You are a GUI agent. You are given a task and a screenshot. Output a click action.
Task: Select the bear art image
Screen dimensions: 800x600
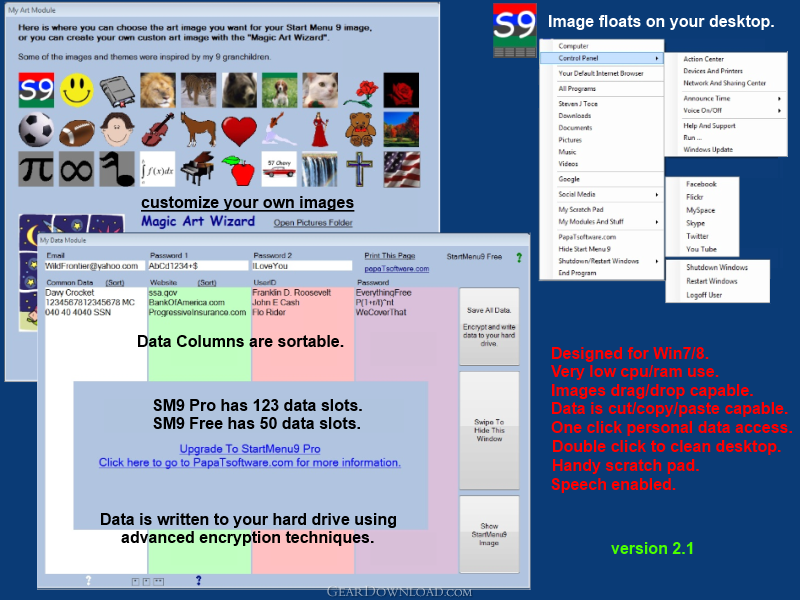239,90
